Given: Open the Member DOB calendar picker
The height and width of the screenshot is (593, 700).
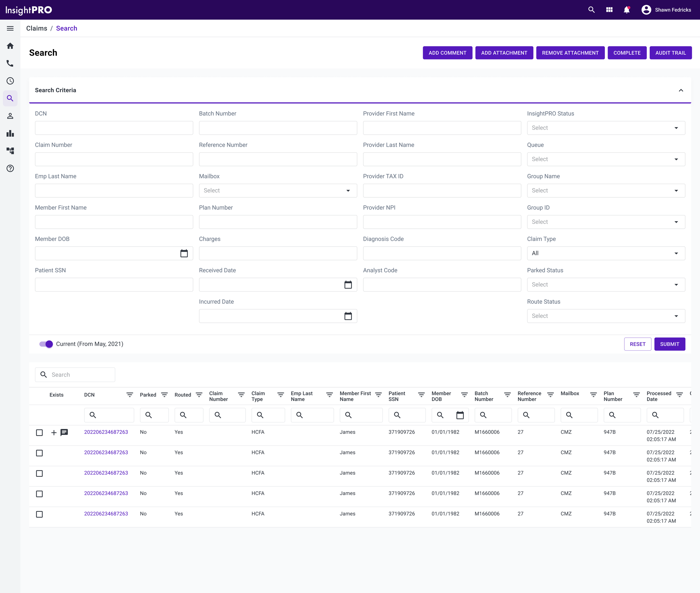Looking at the screenshot, I should [184, 253].
